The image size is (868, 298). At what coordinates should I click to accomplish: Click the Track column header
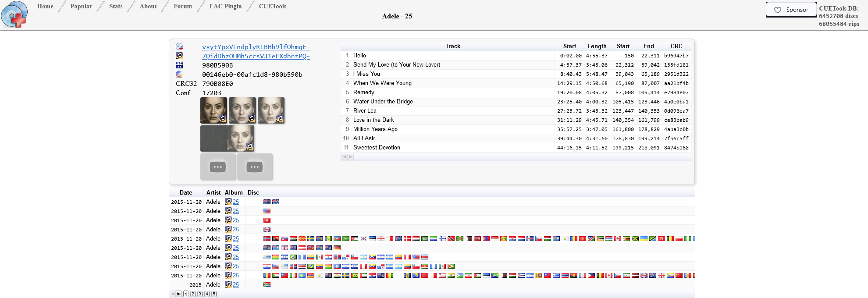pos(453,46)
